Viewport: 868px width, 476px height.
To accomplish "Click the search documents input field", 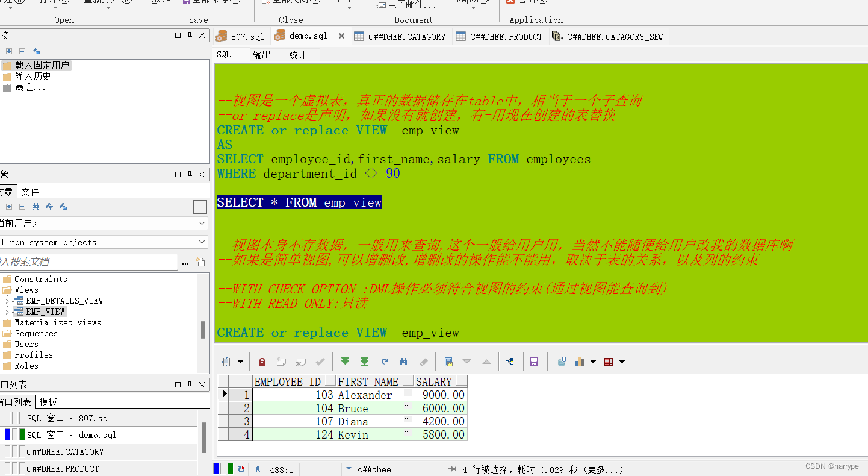I will [88, 262].
